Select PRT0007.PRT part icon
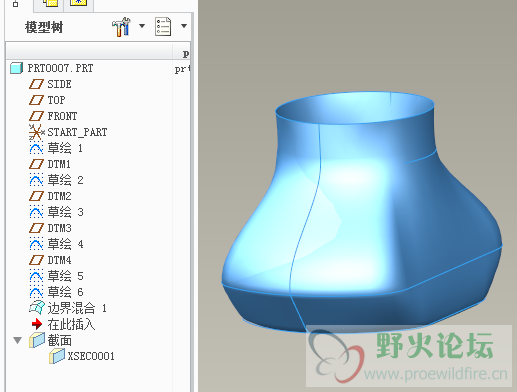The height and width of the screenshot is (392, 517). [x=16, y=68]
